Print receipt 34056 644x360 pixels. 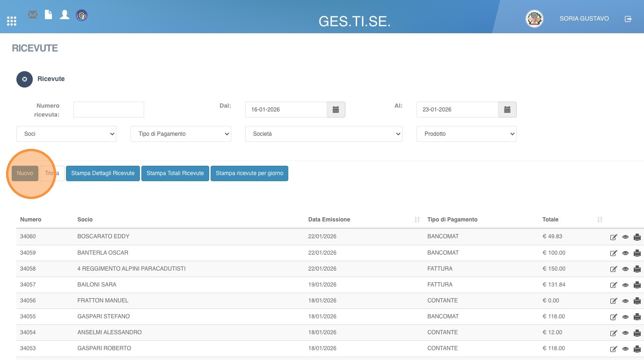[x=637, y=301]
